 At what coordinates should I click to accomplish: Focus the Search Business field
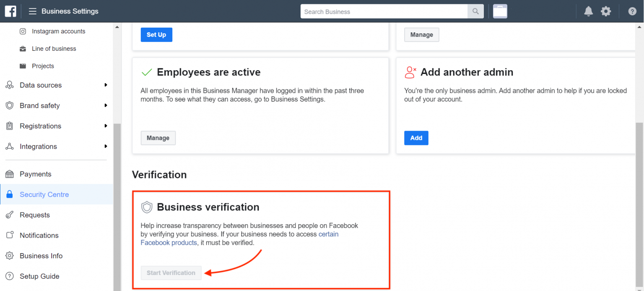tap(384, 11)
